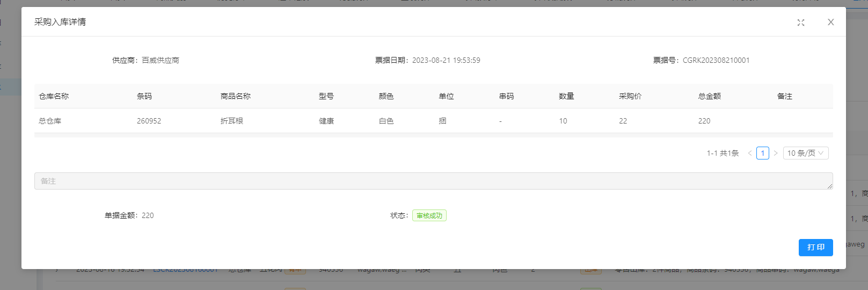The image size is (868, 290).
Task: Click the 仓库名称 column header
Action: coord(54,96)
